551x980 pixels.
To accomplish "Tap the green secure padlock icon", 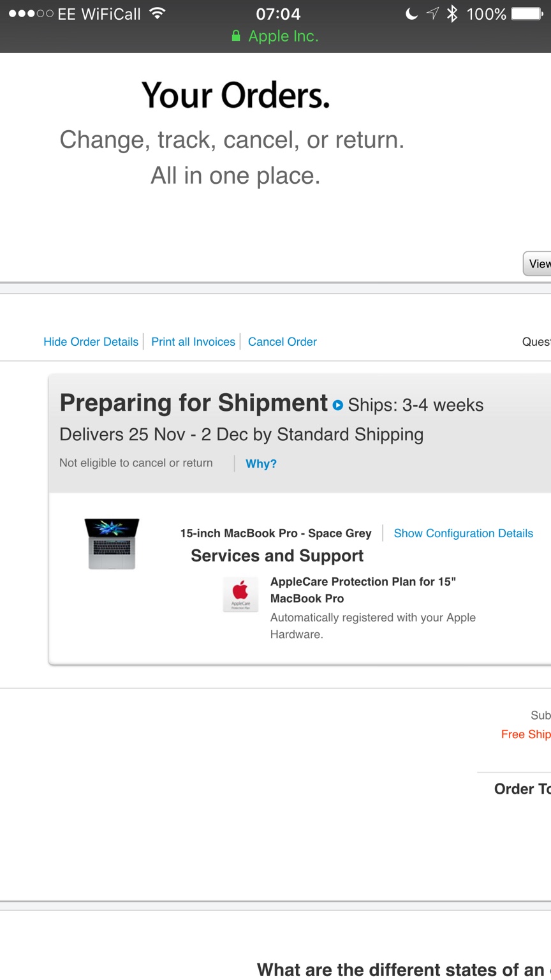I will point(236,36).
